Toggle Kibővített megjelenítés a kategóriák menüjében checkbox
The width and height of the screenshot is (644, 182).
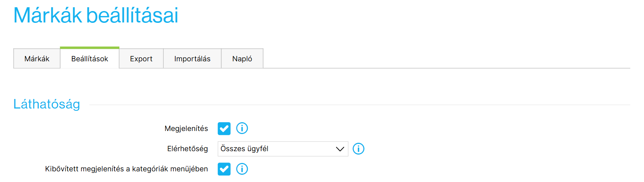pos(224,169)
